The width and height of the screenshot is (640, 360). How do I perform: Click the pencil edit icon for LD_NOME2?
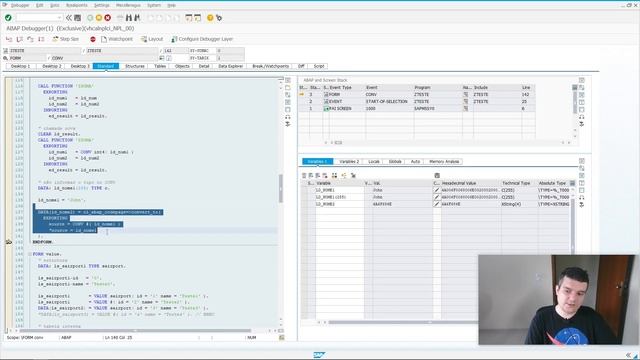tap(437, 204)
